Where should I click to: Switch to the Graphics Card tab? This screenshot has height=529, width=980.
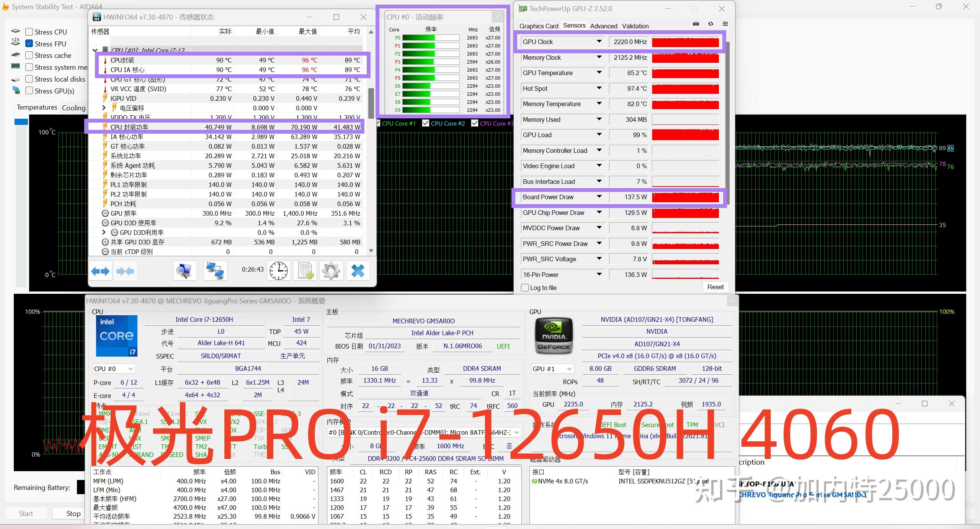(539, 26)
